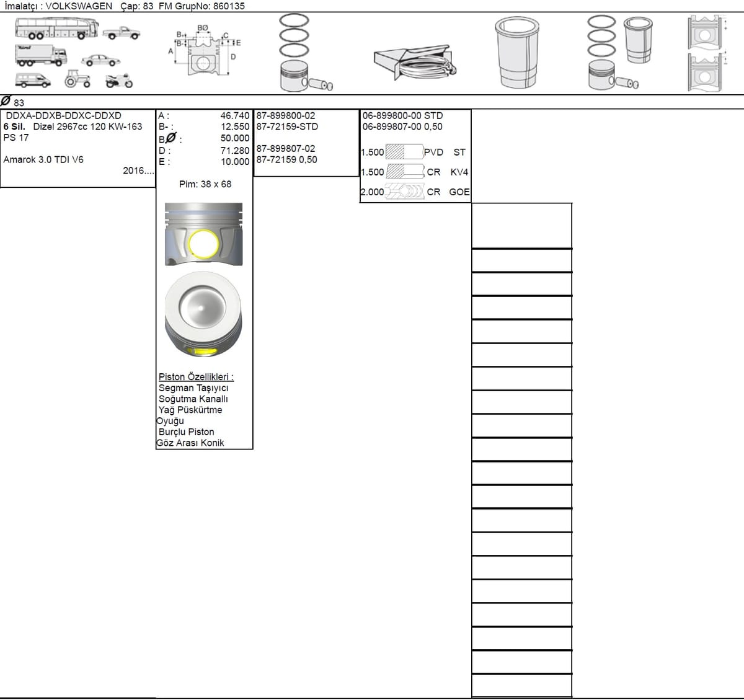Click dimension B- value 12.550
Viewport: 744px width, 700px height.
(x=235, y=126)
